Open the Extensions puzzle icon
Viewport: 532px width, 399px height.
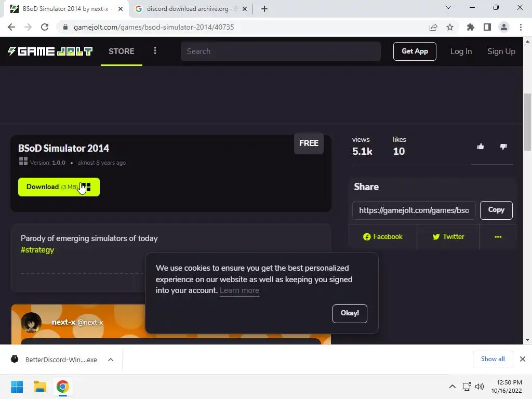(x=470, y=27)
